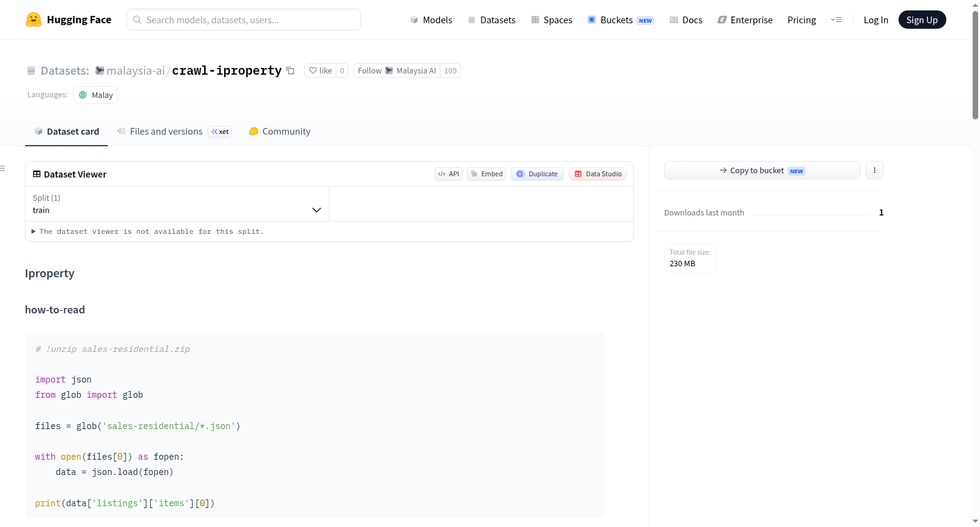Click the Sign Up button

point(922,20)
